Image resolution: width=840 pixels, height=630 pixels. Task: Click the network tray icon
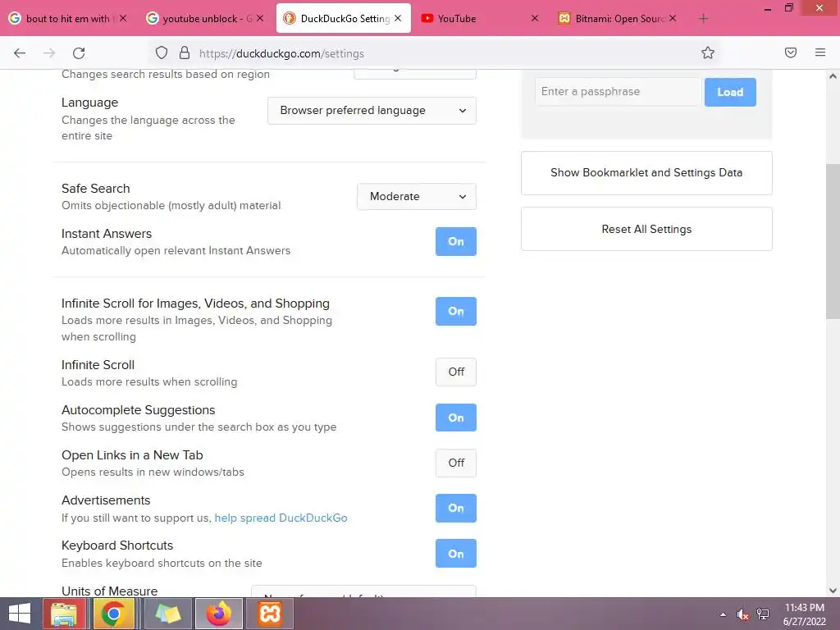coord(763,614)
